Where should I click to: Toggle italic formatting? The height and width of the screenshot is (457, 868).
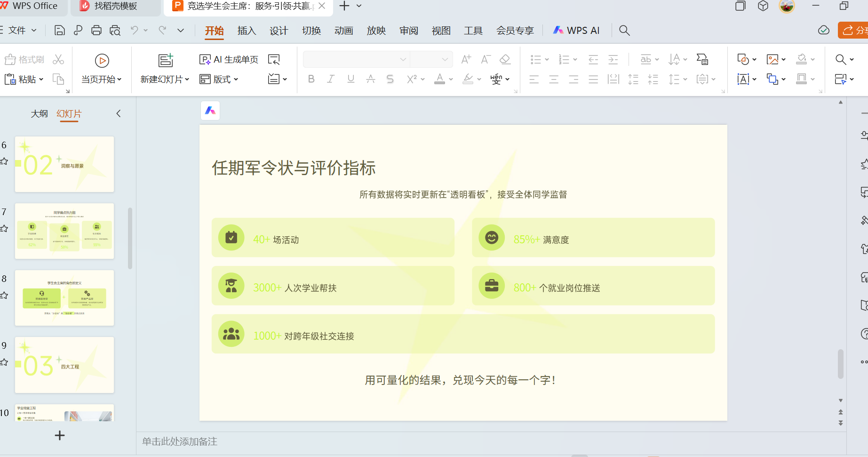click(331, 79)
